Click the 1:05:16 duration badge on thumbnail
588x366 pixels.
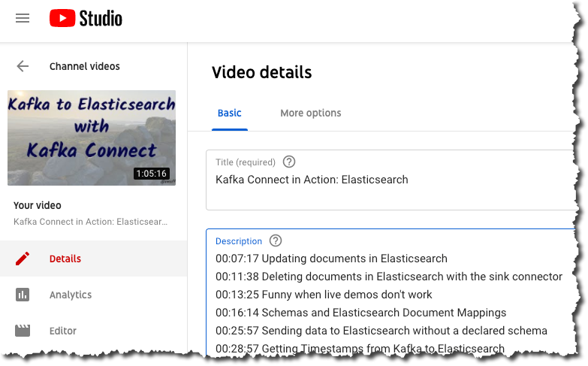coord(152,174)
